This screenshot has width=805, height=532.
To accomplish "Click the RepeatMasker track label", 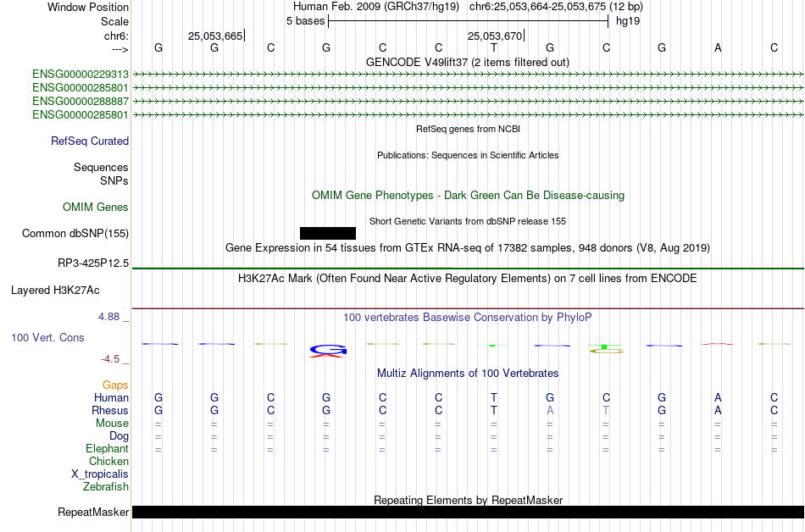I will coord(93,512).
